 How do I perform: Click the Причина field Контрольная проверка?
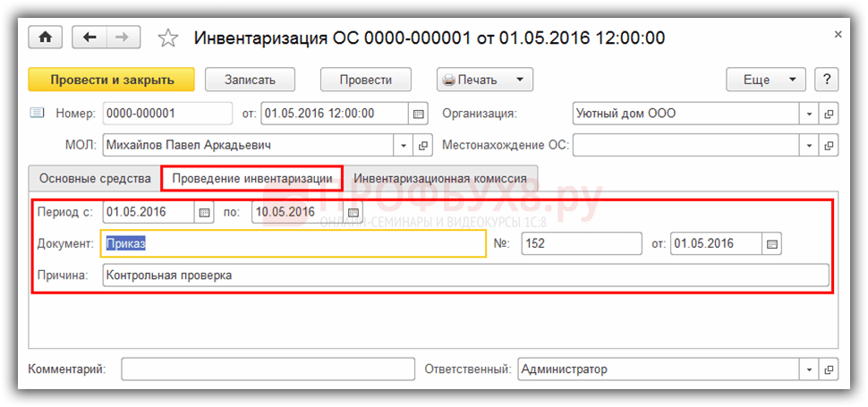coord(465,275)
